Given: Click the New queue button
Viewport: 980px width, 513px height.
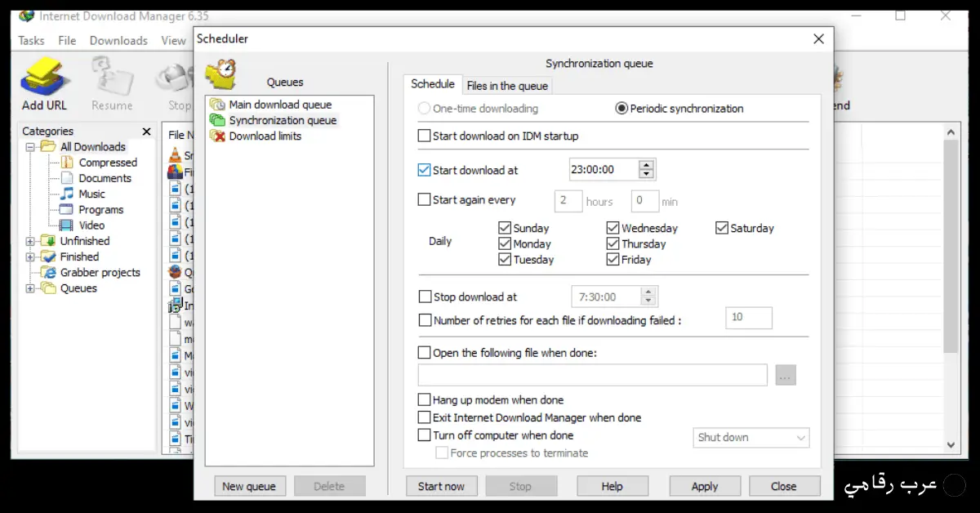Looking at the screenshot, I should pyautogui.click(x=249, y=486).
